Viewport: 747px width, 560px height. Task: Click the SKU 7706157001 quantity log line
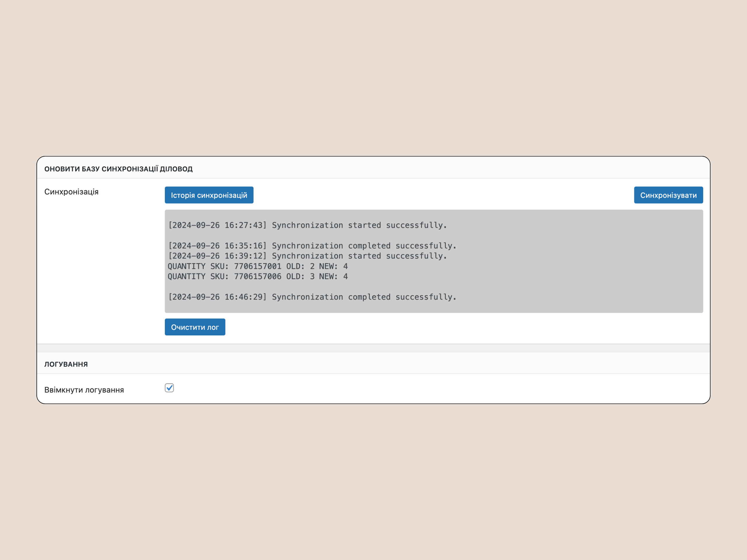257,266
